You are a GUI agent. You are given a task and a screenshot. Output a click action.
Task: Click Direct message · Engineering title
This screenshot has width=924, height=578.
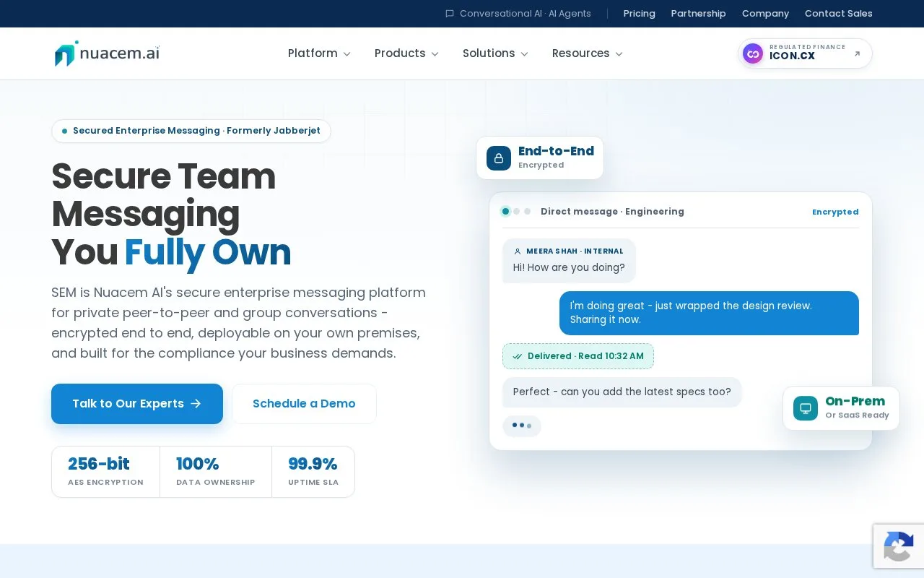coord(612,212)
